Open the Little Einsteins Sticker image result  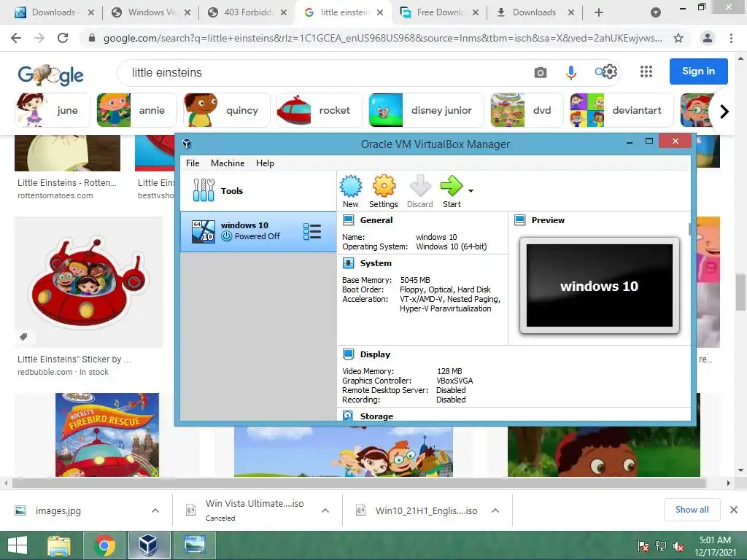pos(88,282)
